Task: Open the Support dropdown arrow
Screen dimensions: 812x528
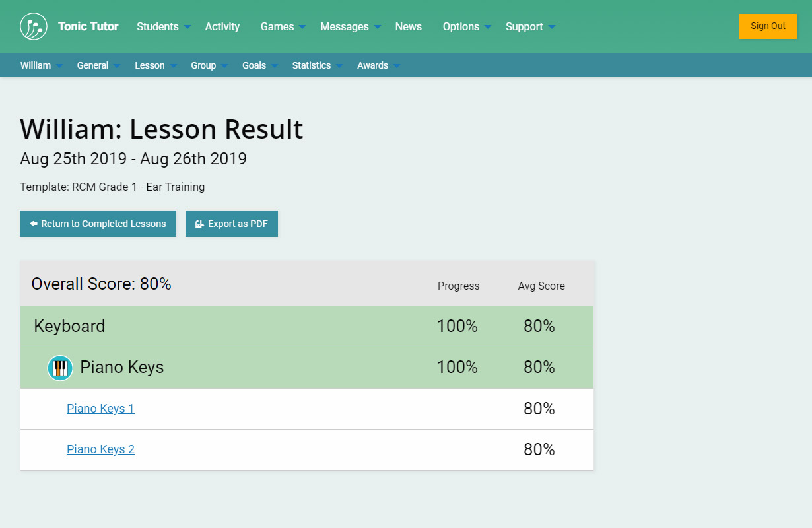Action: coord(552,27)
